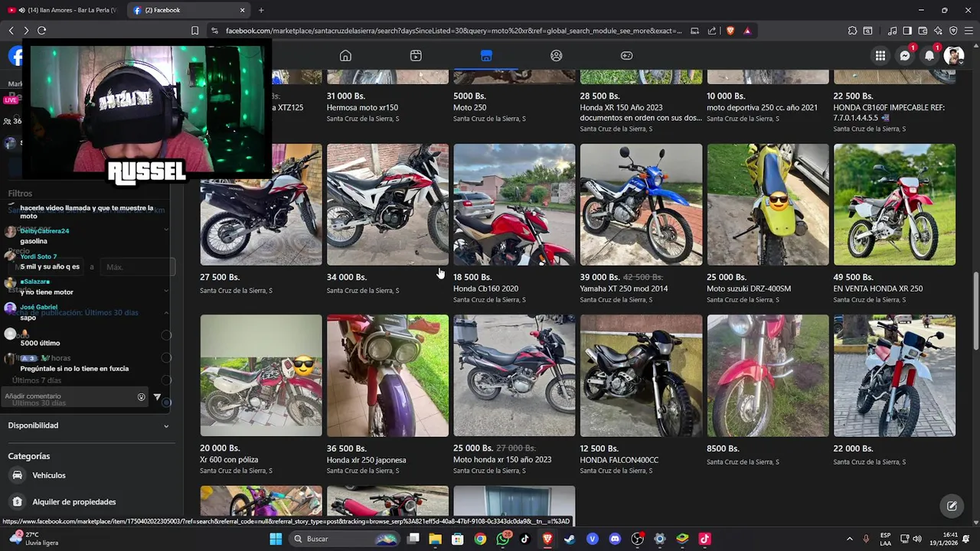Open the volume control in system tray
980x551 pixels.
pos(917,539)
